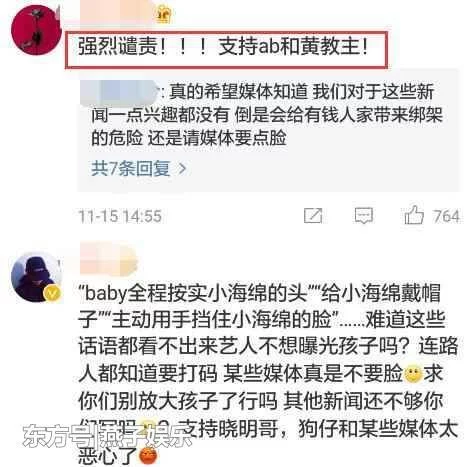
Task: Click the share/repost icon on first comment
Action: coord(313,216)
